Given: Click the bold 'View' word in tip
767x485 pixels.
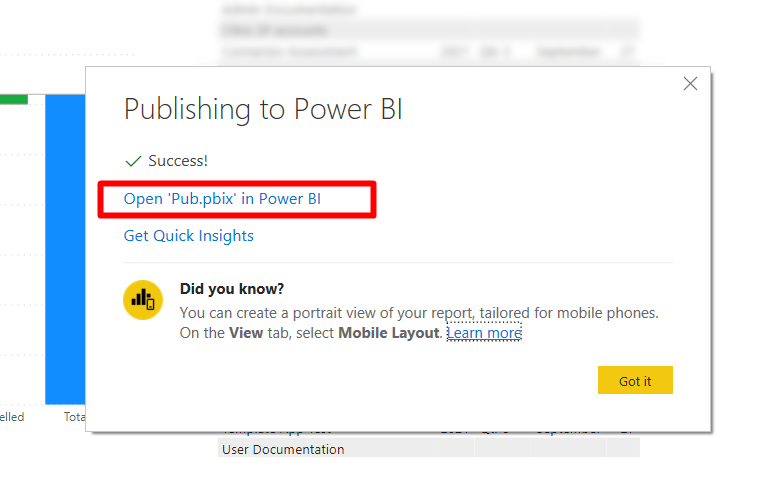Looking at the screenshot, I should coord(246,333).
